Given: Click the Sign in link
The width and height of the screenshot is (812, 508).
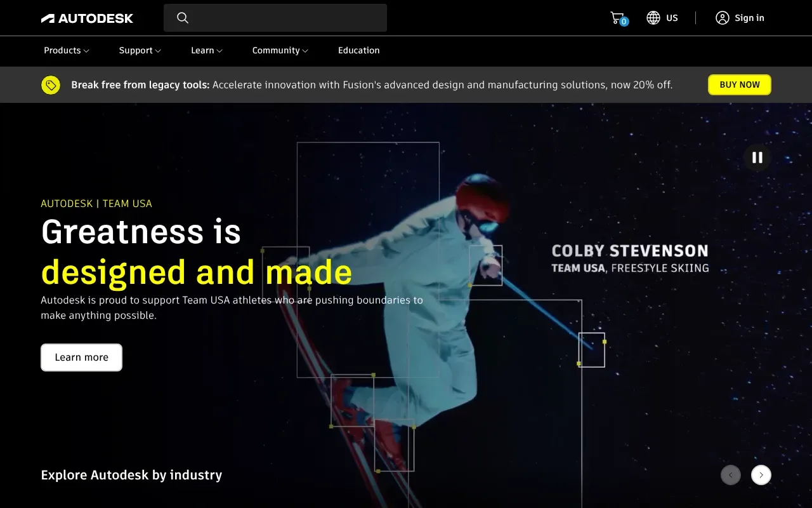Looking at the screenshot, I should pos(749,18).
